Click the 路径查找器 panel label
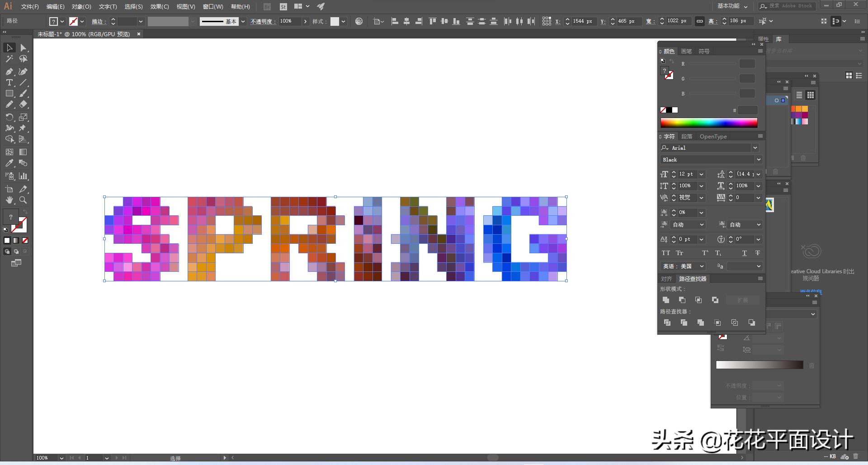This screenshot has height=465, width=868. click(x=693, y=279)
